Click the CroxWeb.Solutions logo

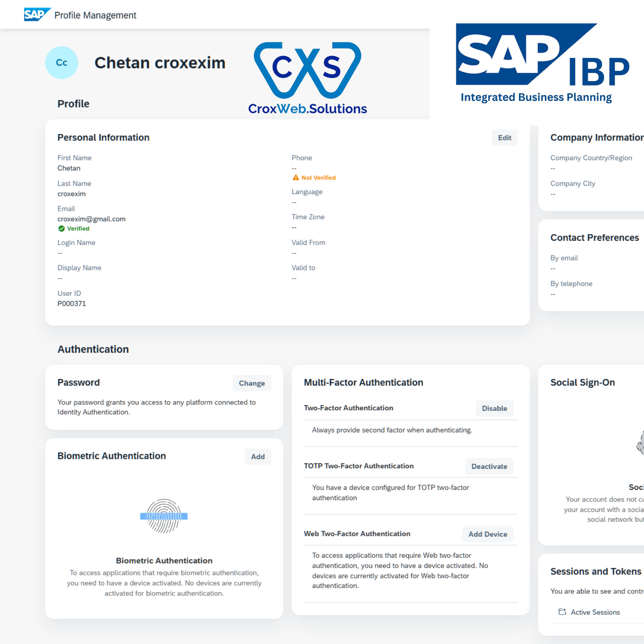click(x=307, y=78)
